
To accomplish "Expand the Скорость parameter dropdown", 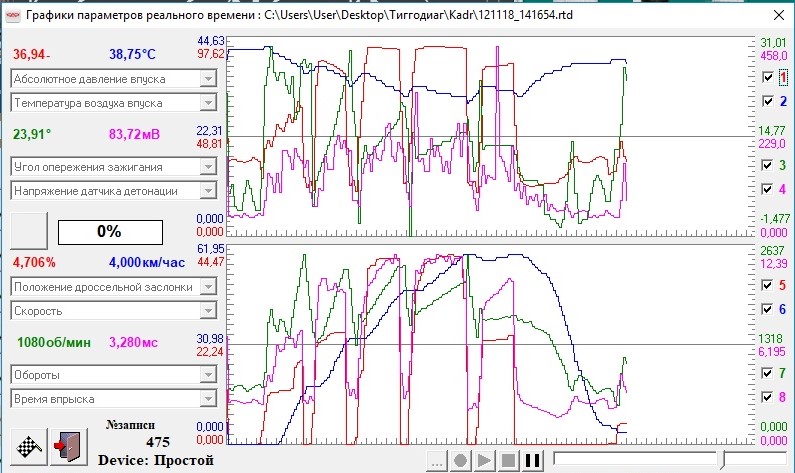I will (x=208, y=311).
